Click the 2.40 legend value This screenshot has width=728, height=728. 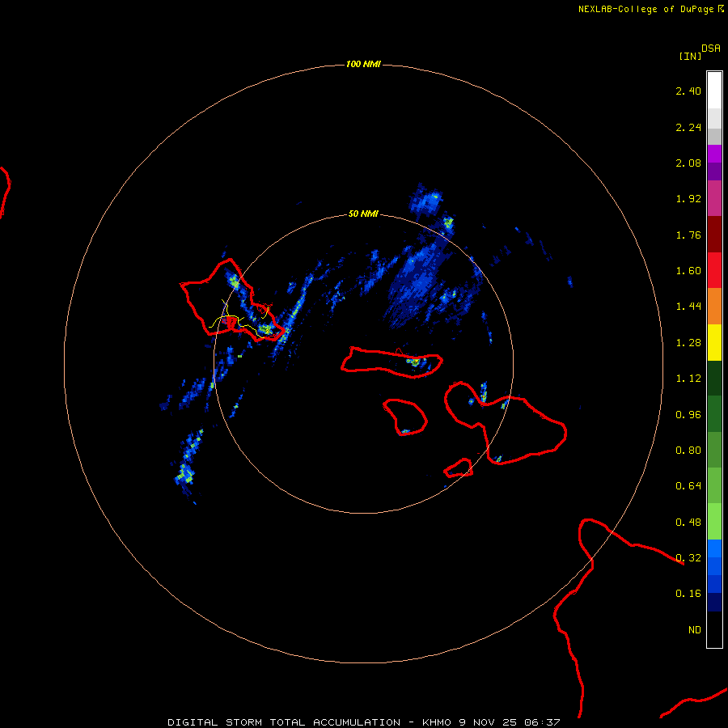point(688,91)
